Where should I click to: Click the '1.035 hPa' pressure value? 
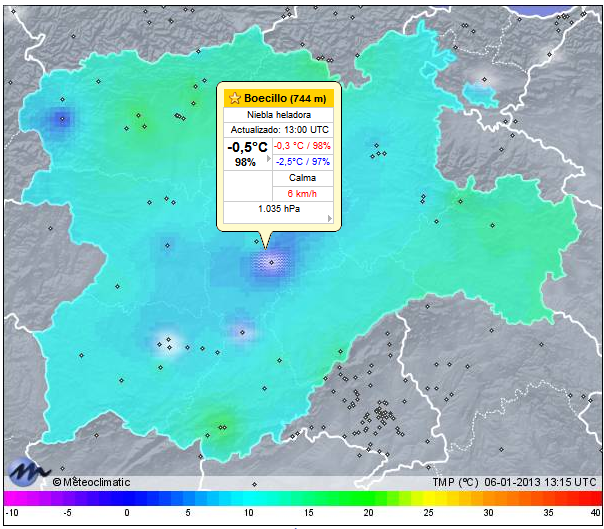(x=279, y=209)
